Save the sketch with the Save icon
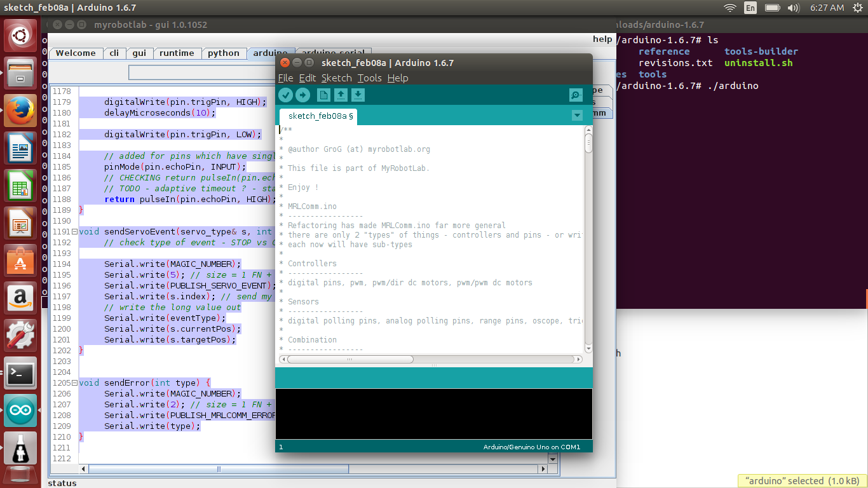Image resolution: width=868 pixels, height=488 pixels. point(358,95)
